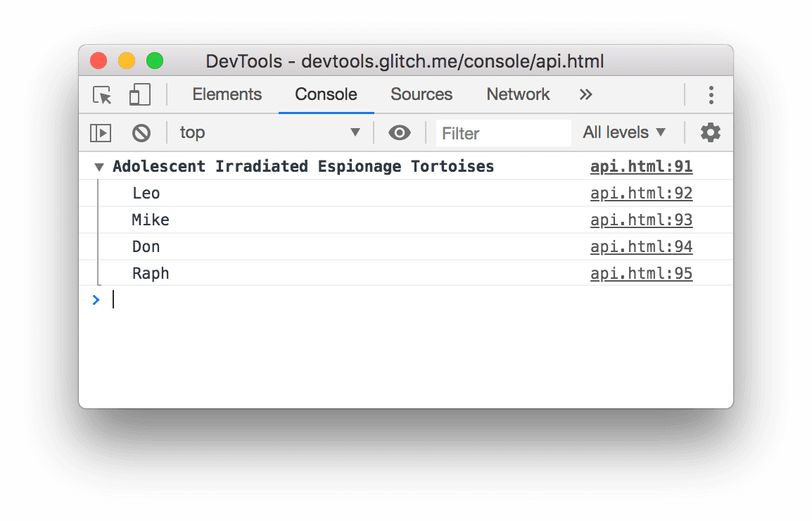This screenshot has width=812, height=521.
Task: Toggle the device toolbar
Action: click(x=139, y=94)
